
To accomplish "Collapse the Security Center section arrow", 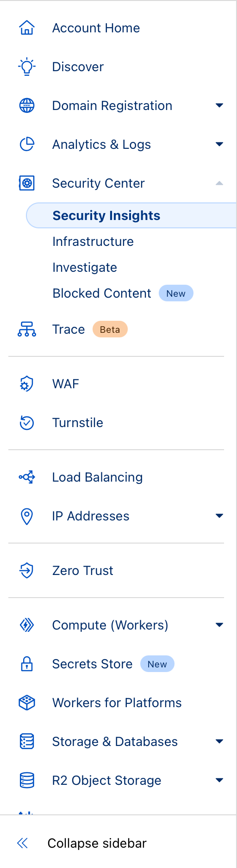I will pyautogui.click(x=219, y=183).
